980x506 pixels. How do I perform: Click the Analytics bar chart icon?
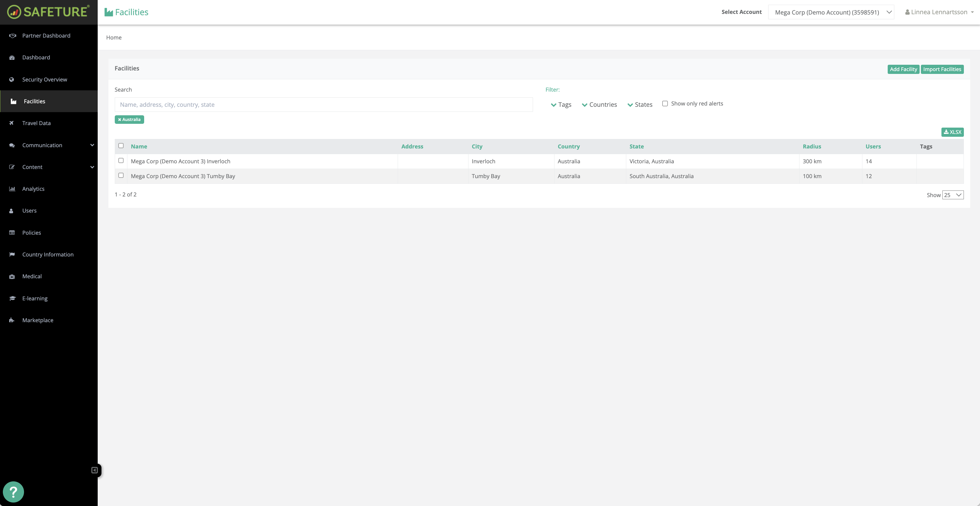[12, 189]
